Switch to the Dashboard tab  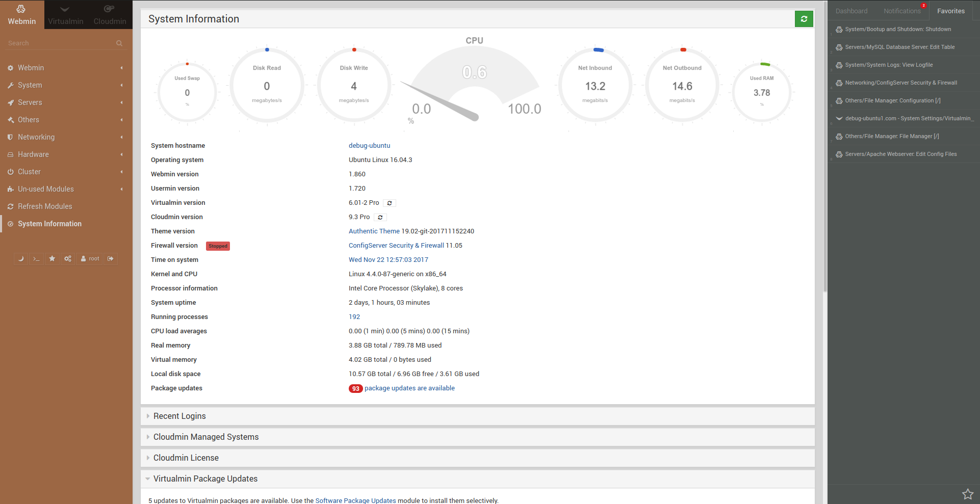coord(851,11)
